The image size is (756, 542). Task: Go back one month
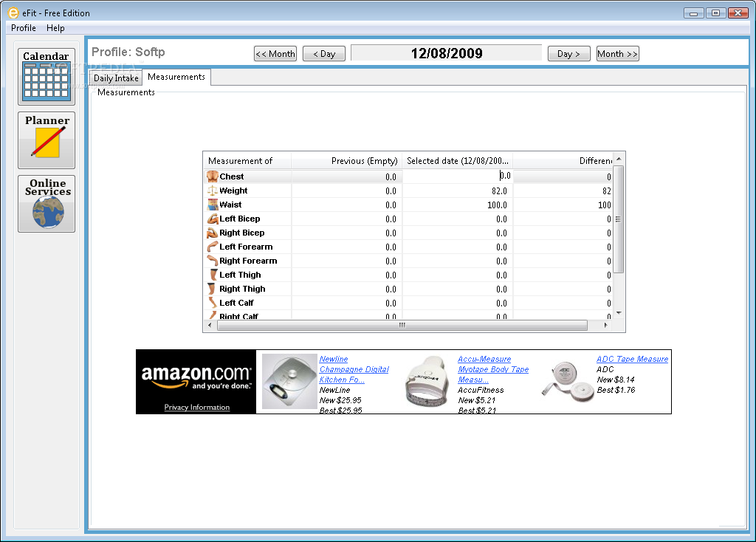pyautogui.click(x=275, y=53)
